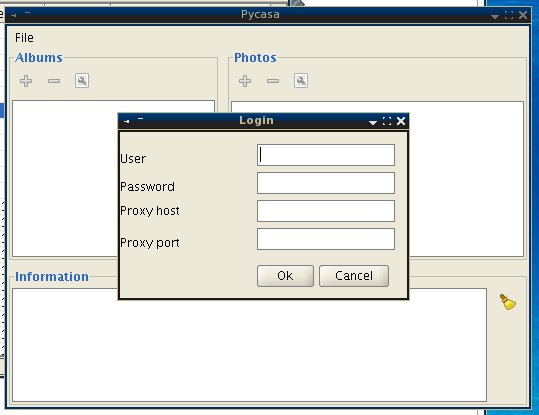
Task: Close the Pycasa main window
Action: 523,15
